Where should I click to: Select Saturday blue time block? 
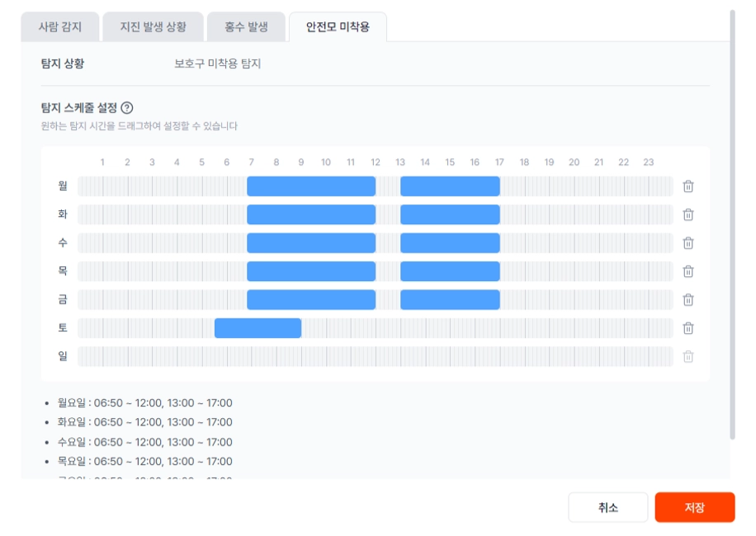258,328
